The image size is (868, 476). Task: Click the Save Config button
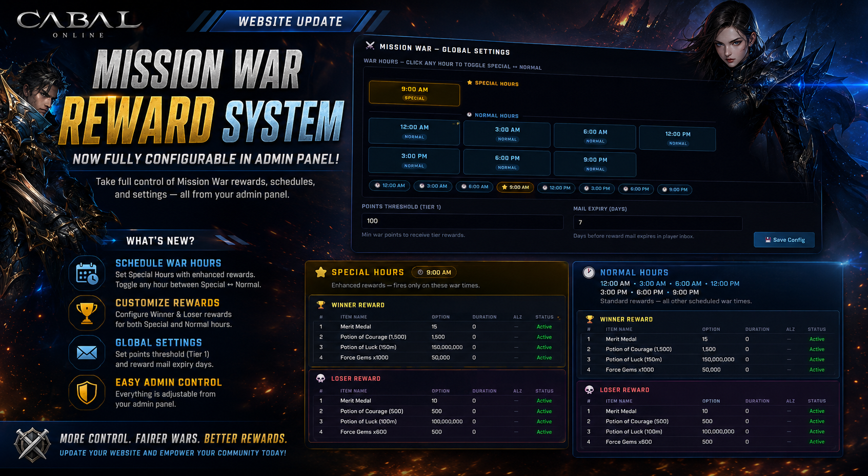784,240
